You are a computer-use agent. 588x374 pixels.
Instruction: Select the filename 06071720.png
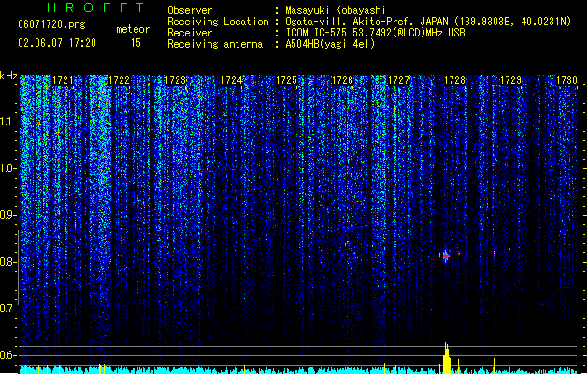(x=51, y=24)
